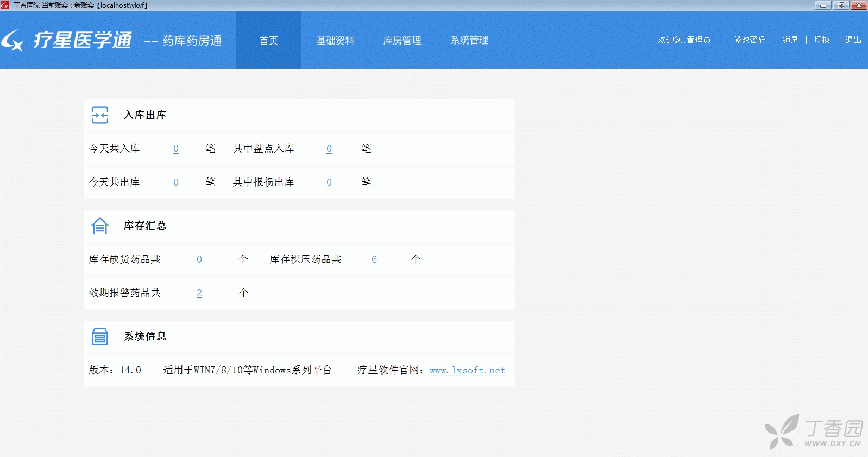Open the 今天共出库 count link
The width and height of the screenshot is (868, 457).
click(x=176, y=182)
